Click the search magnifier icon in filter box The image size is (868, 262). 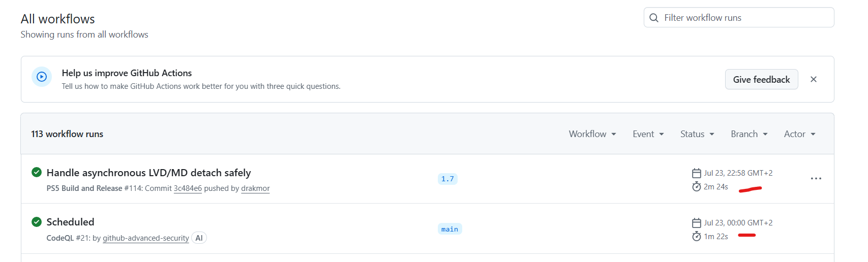tap(654, 18)
